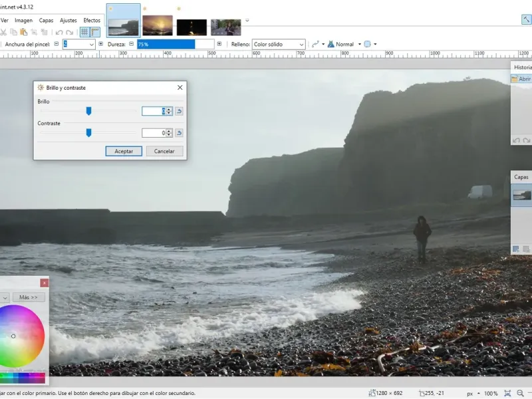Screen dimensions: 532x399
Task: Pick a color from the palette strip
Action: pos(23,378)
